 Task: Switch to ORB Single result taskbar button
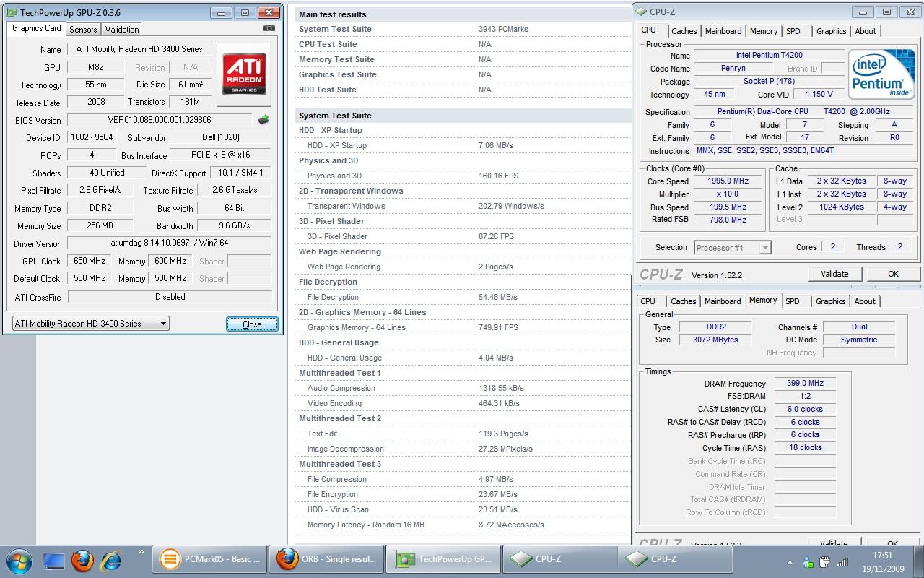tap(326, 559)
